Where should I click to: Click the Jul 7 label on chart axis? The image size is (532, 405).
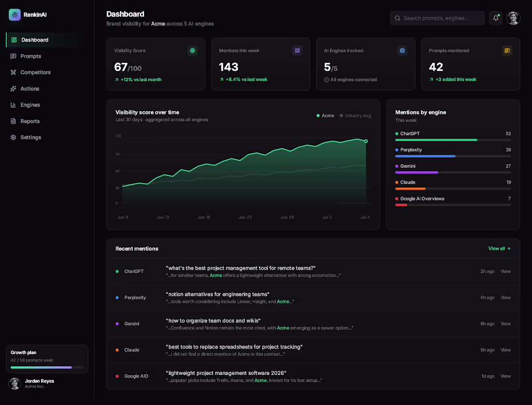point(365,217)
